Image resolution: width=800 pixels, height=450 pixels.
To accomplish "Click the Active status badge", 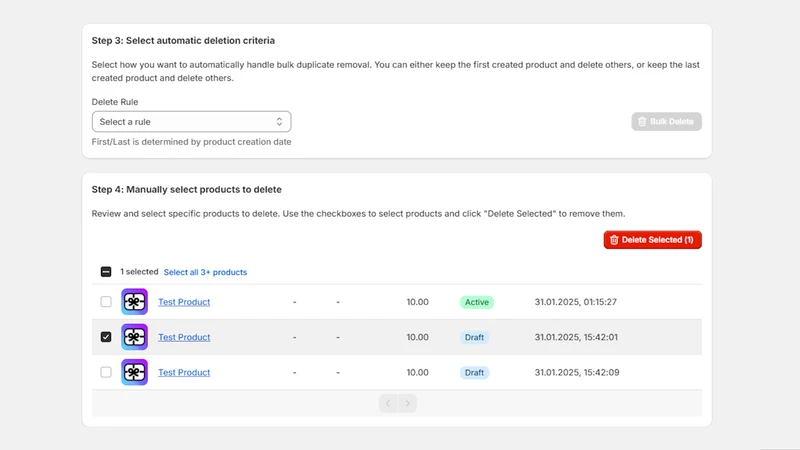I will [477, 302].
